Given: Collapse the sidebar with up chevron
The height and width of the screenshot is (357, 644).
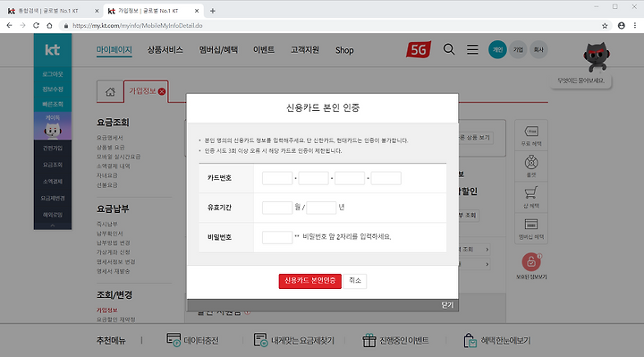Looking at the screenshot, I should pyautogui.click(x=53, y=225).
